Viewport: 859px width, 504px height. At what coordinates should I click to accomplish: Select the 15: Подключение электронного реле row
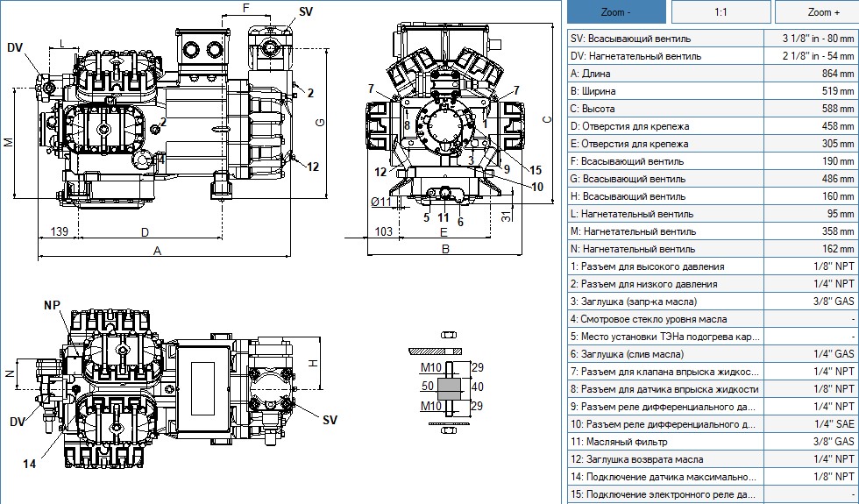click(x=713, y=494)
